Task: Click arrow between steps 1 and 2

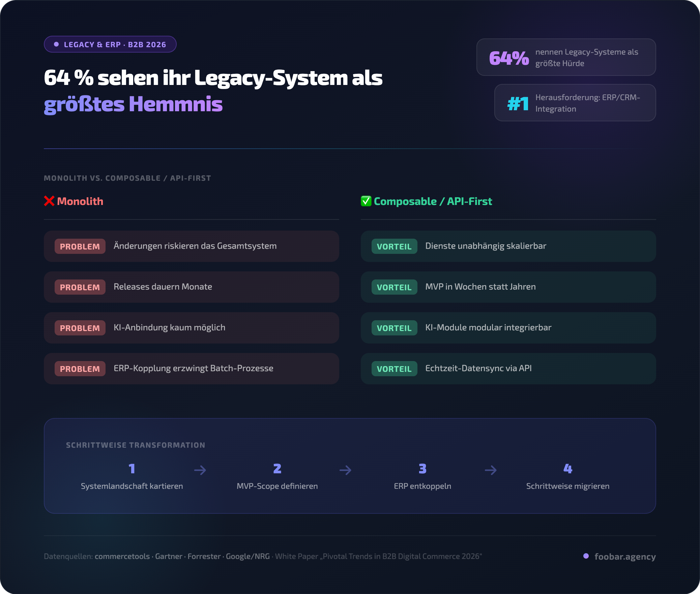Action: (x=200, y=470)
